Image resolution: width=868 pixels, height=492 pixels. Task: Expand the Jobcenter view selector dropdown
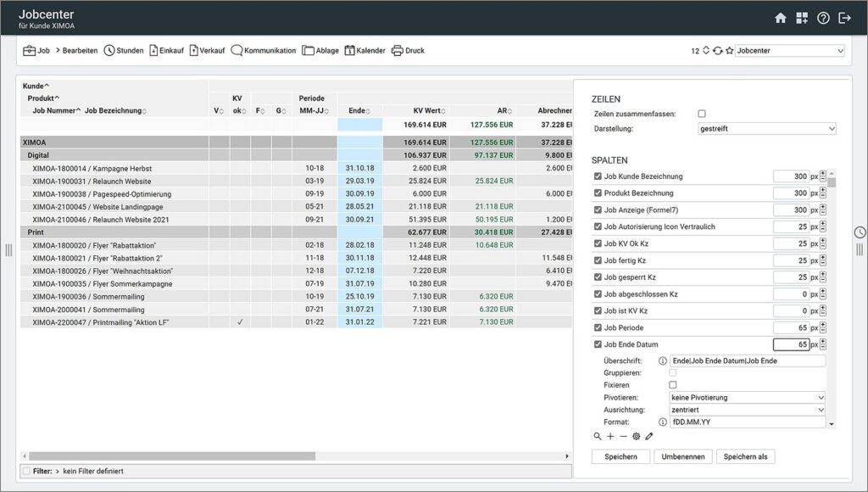point(789,51)
